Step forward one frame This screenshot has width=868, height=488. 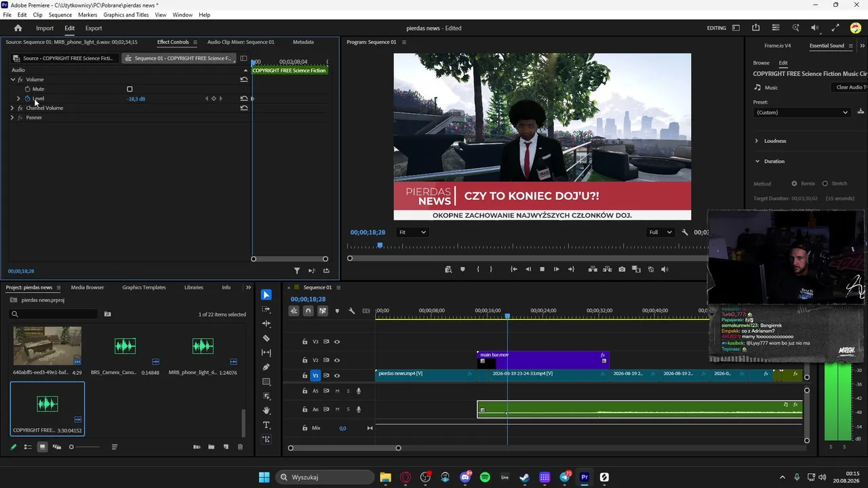556,269
